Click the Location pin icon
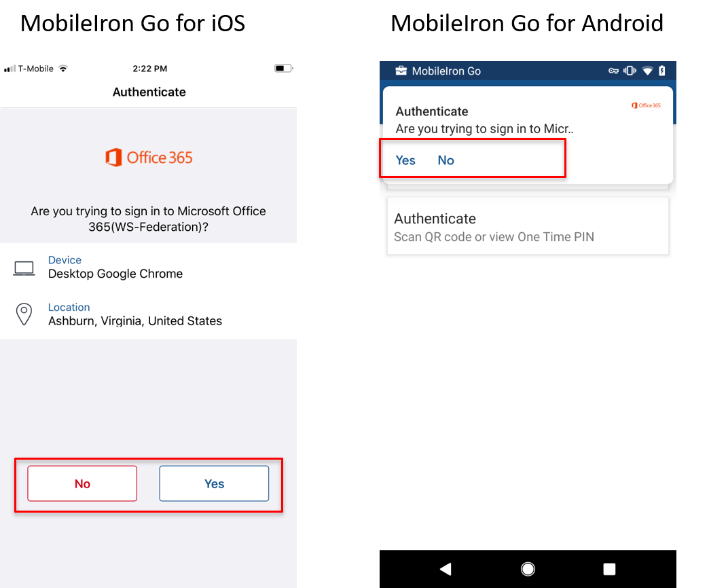The width and height of the screenshot is (709, 588). pyautogui.click(x=24, y=314)
